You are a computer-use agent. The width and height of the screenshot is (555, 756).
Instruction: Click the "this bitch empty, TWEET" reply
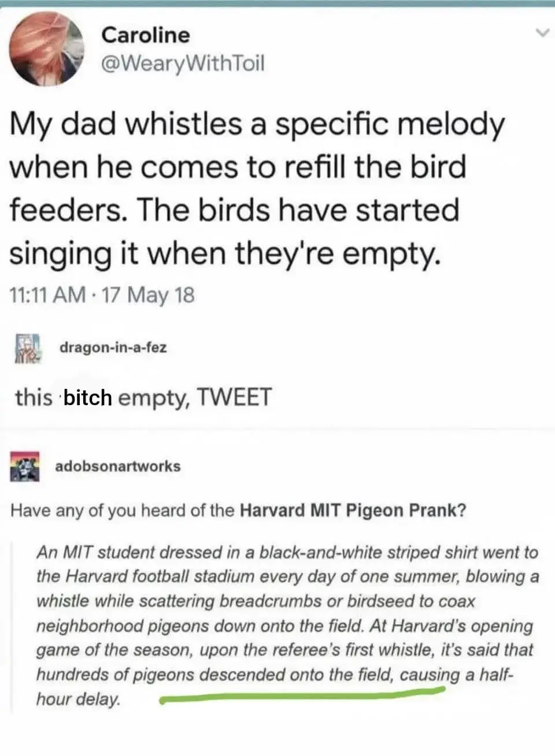click(x=143, y=397)
